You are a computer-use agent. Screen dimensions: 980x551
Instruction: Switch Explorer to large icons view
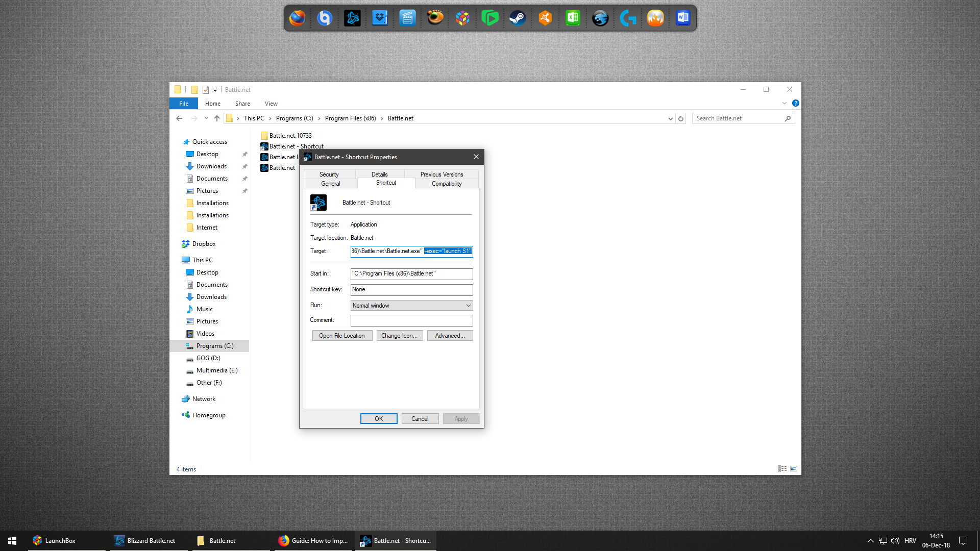point(794,469)
